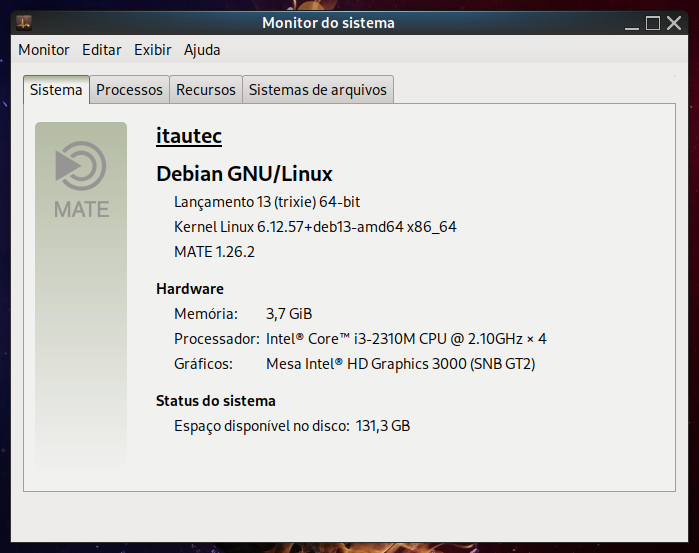The image size is (699, 553).
Task: Switch to the Recursos tab
Action: click(x=206, y=90)
